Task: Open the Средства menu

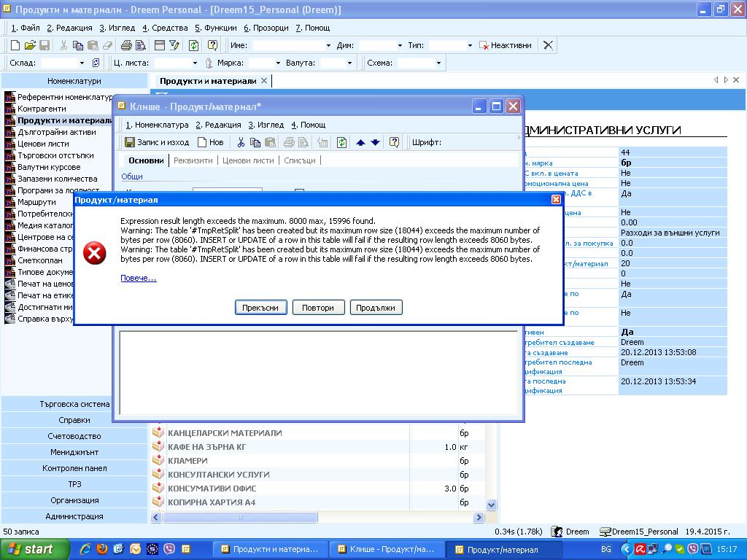Action: tap(165, 28)
